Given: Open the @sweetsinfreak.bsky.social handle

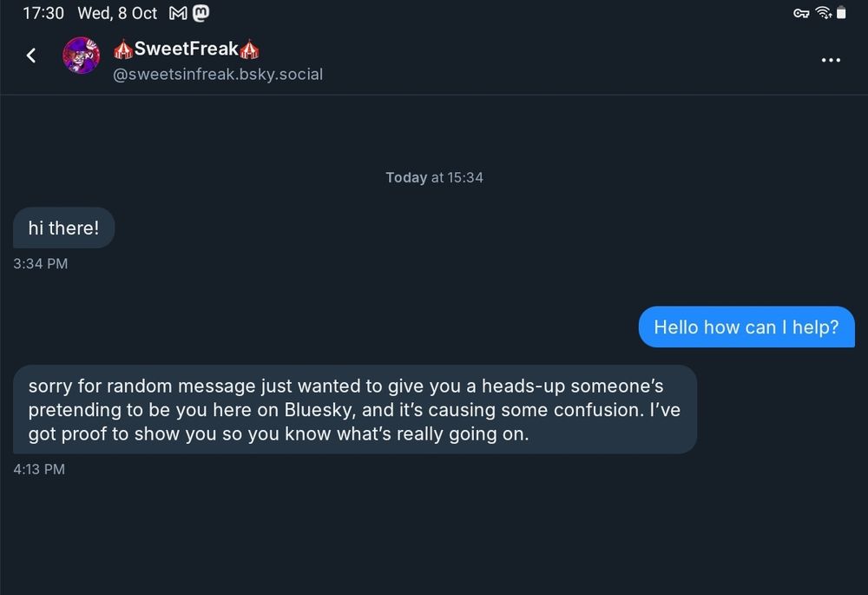Looking at the screenshot, I should (x=218, y=74).
